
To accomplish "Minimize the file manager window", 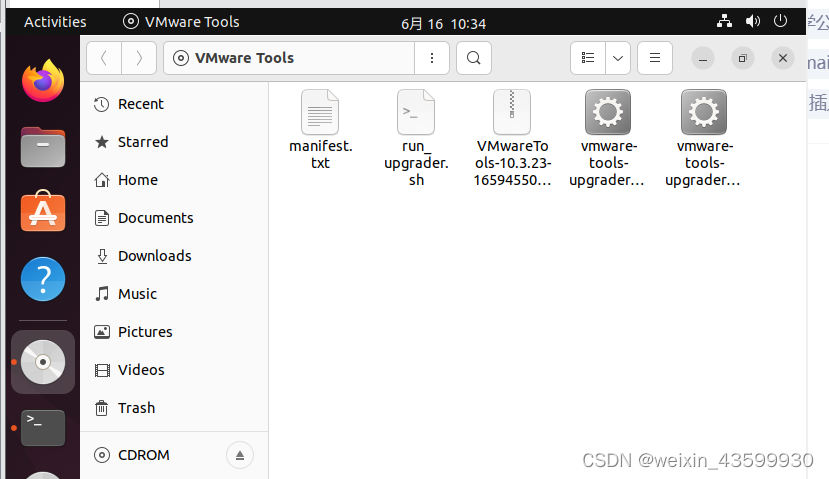I will click(x=703, y=58).
